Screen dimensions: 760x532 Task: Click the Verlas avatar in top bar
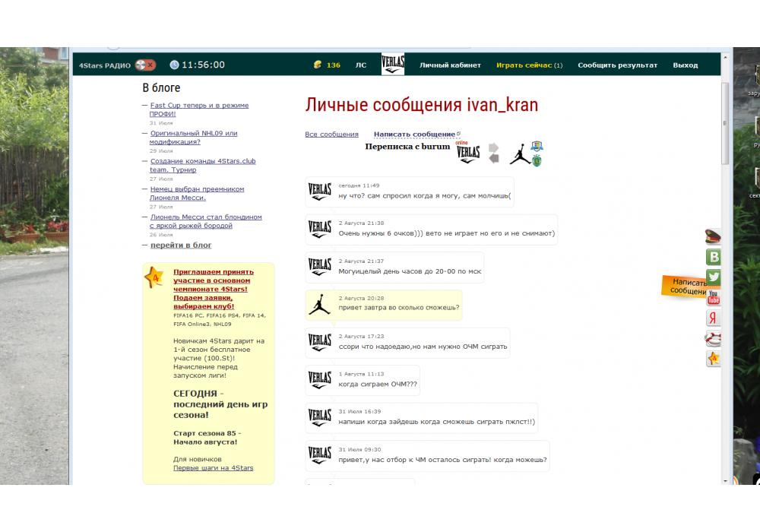(393, 64)
